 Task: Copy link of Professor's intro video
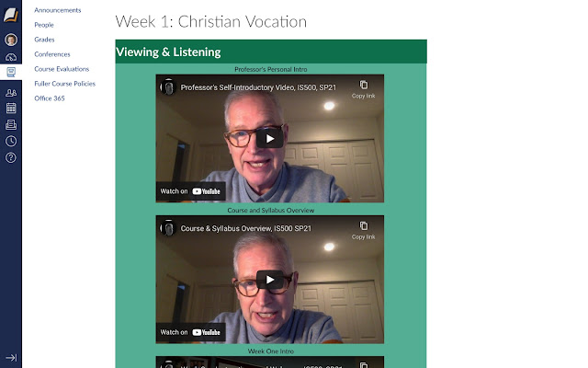tap(364, 89)
